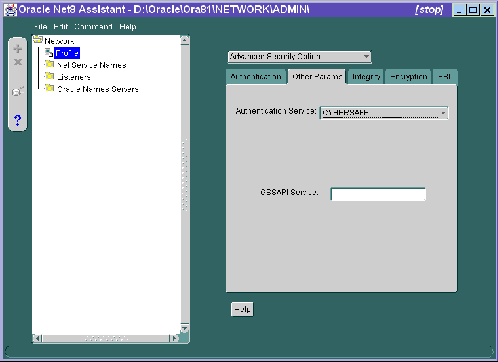Switch to the Authentication tab
Image resolution: width=498 pixels, height=362 pixels.
point(256,77)
